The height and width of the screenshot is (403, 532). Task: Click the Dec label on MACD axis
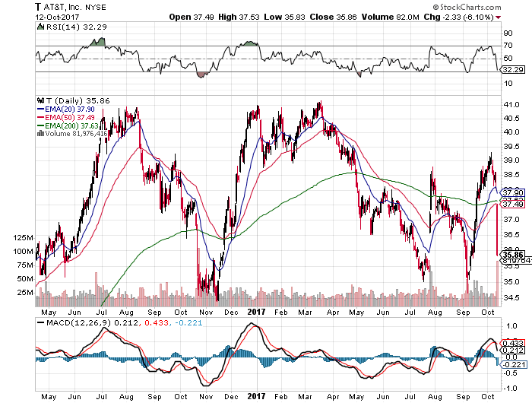click(231, 397)
